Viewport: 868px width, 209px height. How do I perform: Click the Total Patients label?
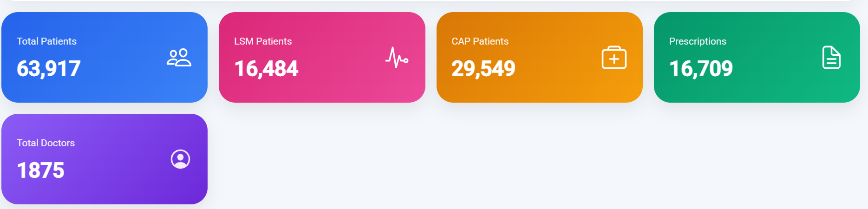[46, 41]
